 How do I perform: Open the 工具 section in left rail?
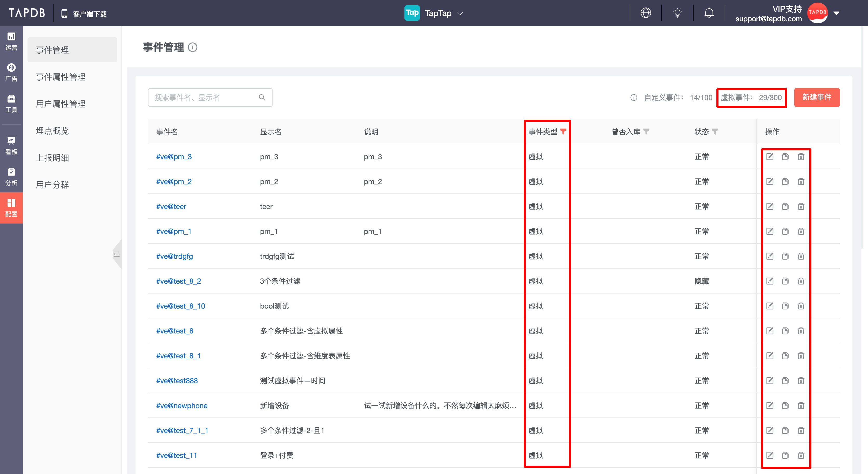11,104
